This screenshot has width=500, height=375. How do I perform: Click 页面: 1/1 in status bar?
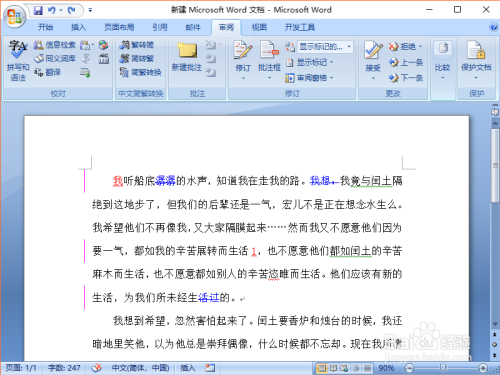click(x=21, y=368)
